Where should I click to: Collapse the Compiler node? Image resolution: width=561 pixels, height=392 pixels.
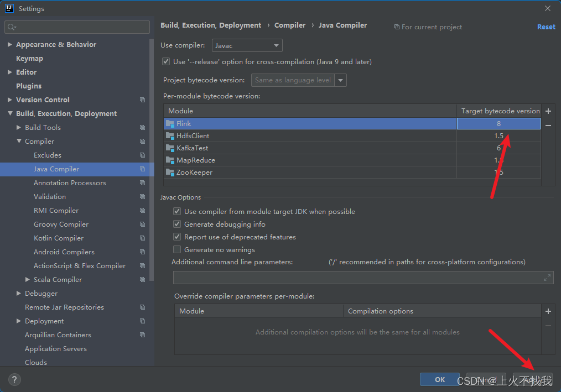tap(19, 142)
